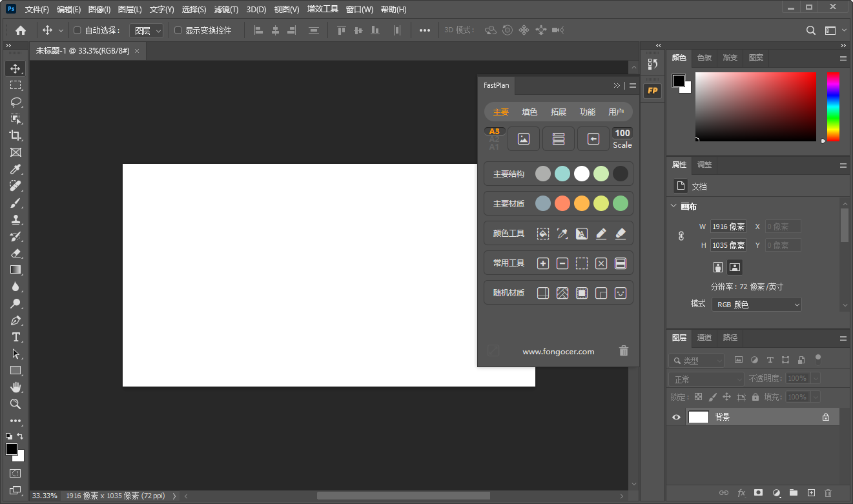Screen dimensions: 853x504
Task: Open the 填色 tab in FastPlan
Action: click(x=529, y=112)
